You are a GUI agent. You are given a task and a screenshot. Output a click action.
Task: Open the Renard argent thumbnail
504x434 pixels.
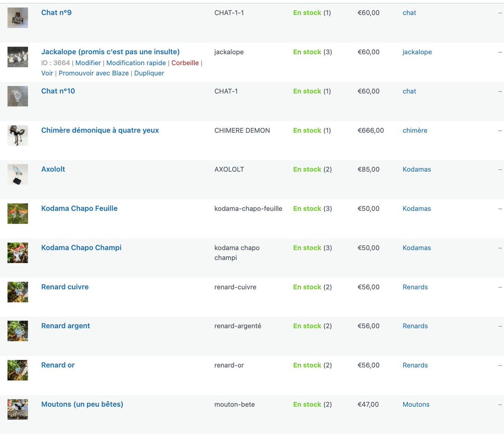(18, 331)
